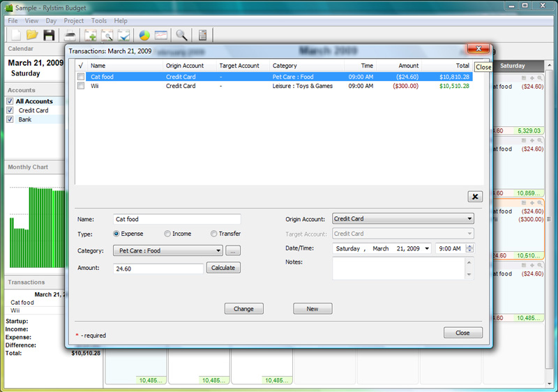The height and width of the screenshot is (392, 558).
Task: Click the Amount field showing 24.60
Action: click(x=158, y=269)
